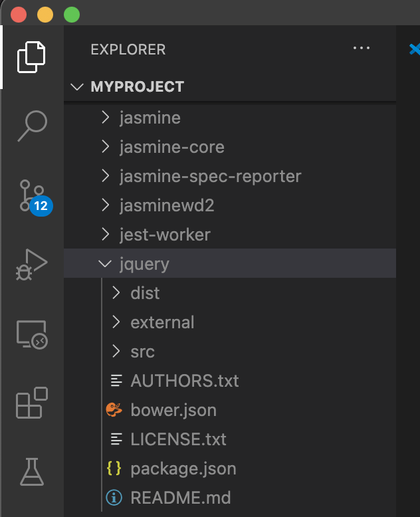Screen dimensions: 420x517
Task: Collapse the jquery folder chevron
Action: 105,263
